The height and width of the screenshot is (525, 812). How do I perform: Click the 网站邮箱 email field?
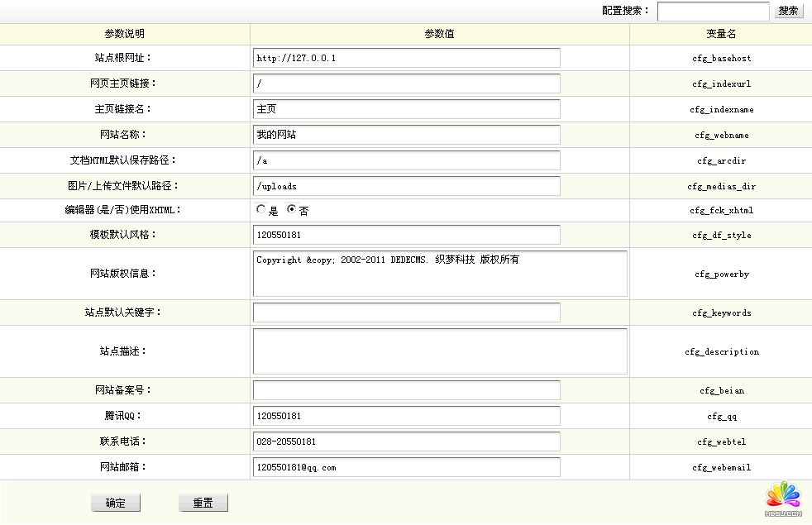406,467
